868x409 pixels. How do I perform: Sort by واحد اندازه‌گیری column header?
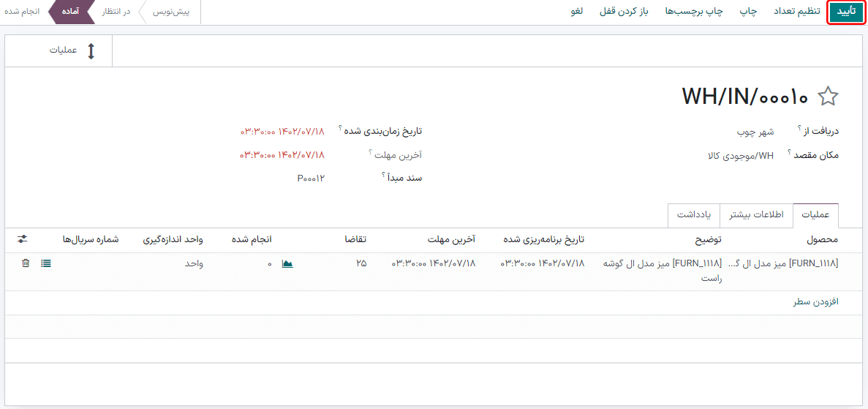tap(173, 239)
